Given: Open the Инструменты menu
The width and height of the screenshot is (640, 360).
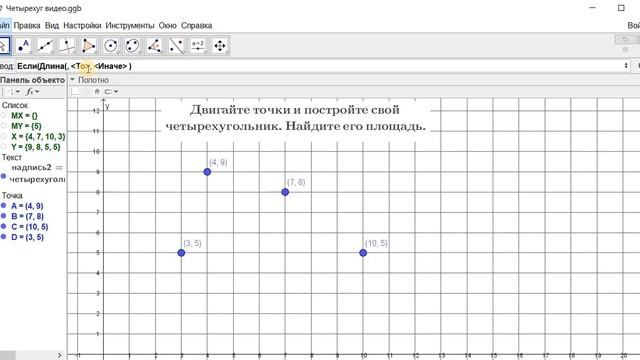Looking at the screenshot, I should click(130, 25).
